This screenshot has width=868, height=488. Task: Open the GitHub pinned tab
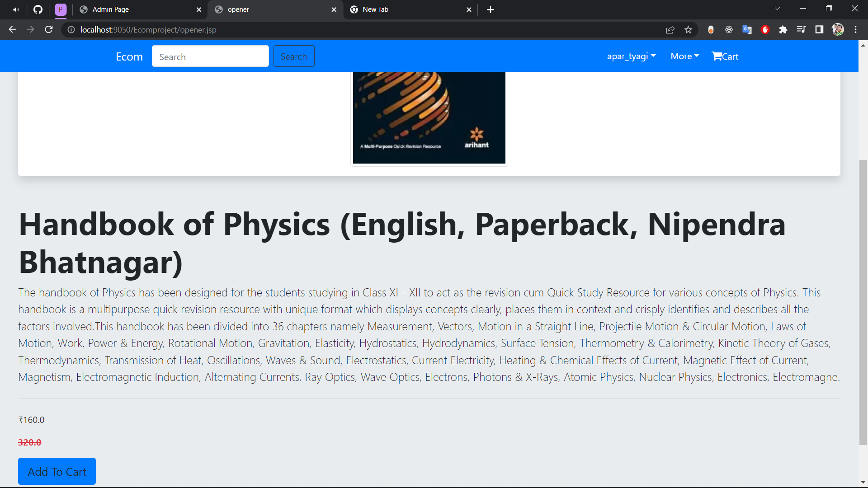tap(38, 9)
